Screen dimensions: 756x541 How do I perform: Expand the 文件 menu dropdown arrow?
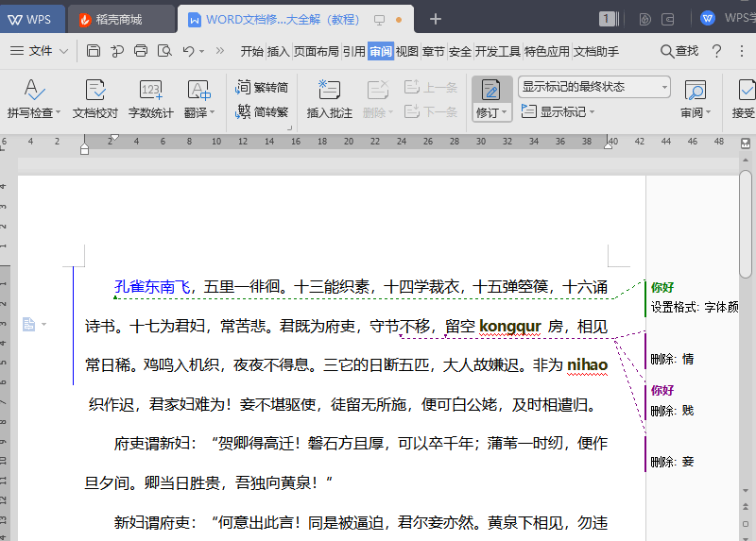[63, 51]
